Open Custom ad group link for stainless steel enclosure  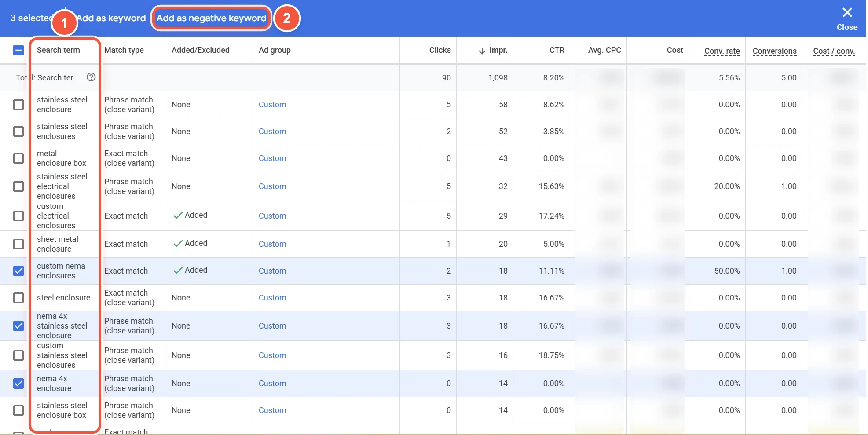[272, 105]
